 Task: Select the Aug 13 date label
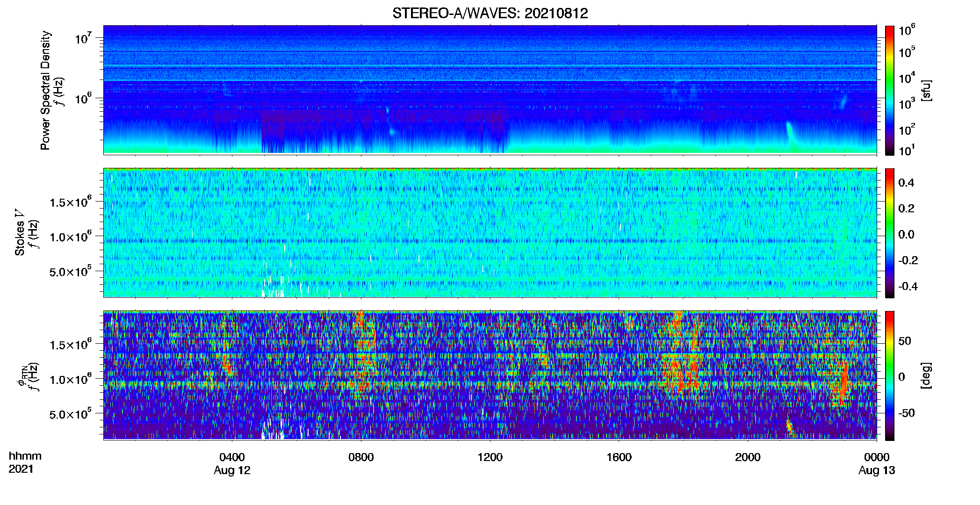coord(877,470)
